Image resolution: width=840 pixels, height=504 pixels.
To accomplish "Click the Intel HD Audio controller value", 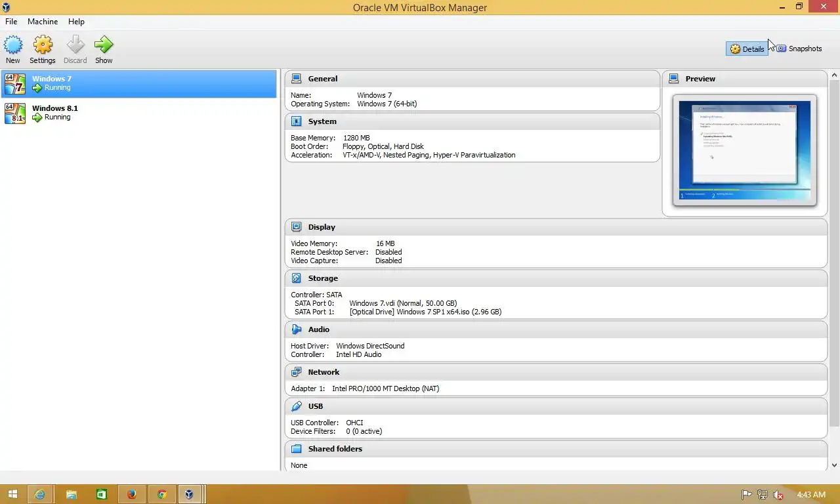I will pos(359,354).
